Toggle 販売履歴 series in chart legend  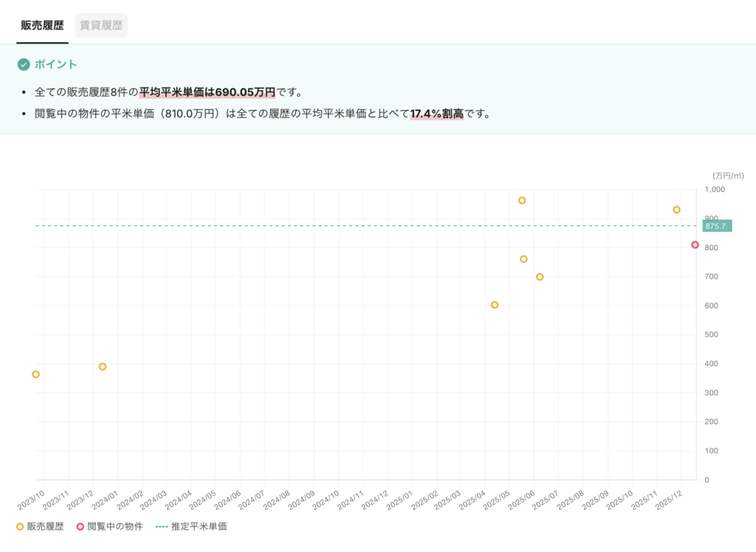point(40,527)
